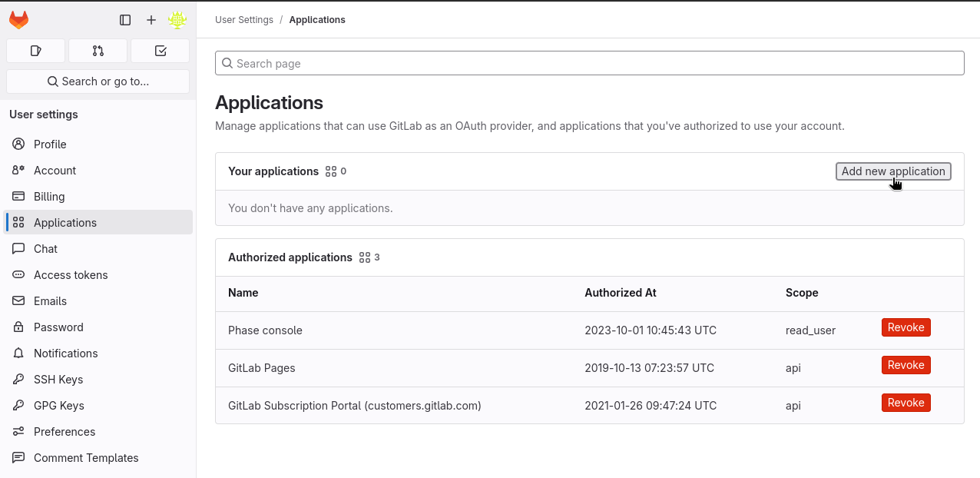Click the Search or go to button
Screen dimensions: 980x478
tap(98, 81)
